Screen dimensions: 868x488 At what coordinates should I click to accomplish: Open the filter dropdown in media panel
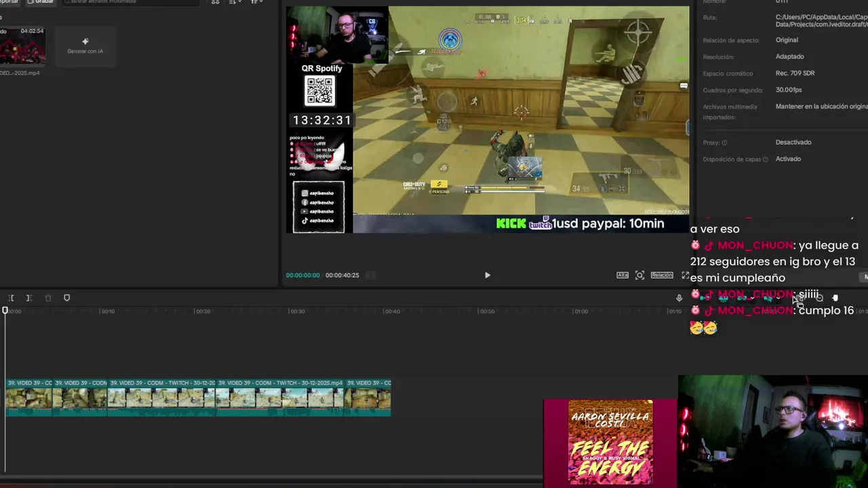(257, 2)
